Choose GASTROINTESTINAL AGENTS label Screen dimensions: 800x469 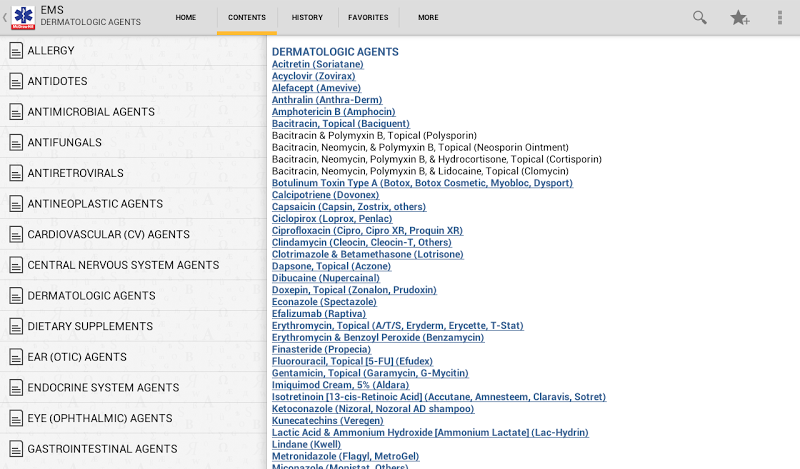tap(103, 449)
